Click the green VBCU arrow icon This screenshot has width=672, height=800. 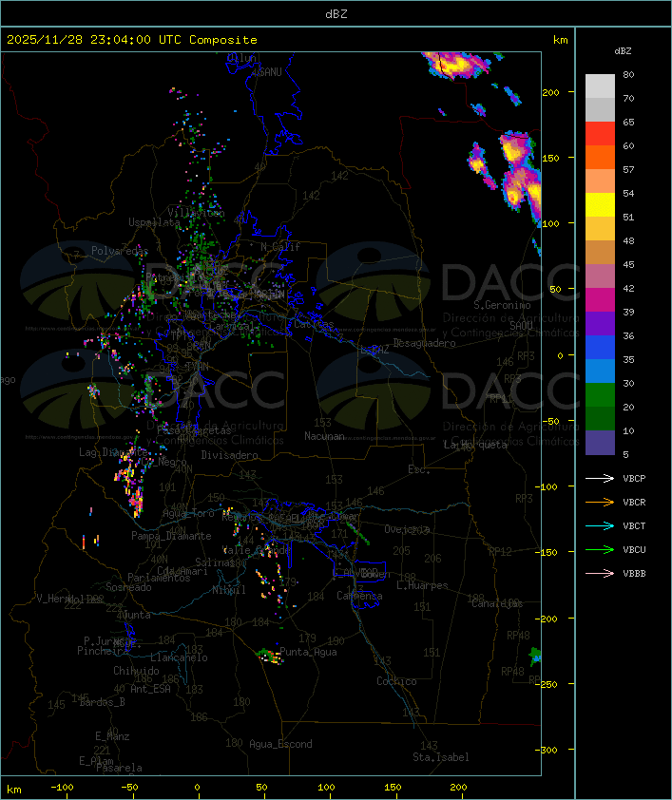[600, 549]
